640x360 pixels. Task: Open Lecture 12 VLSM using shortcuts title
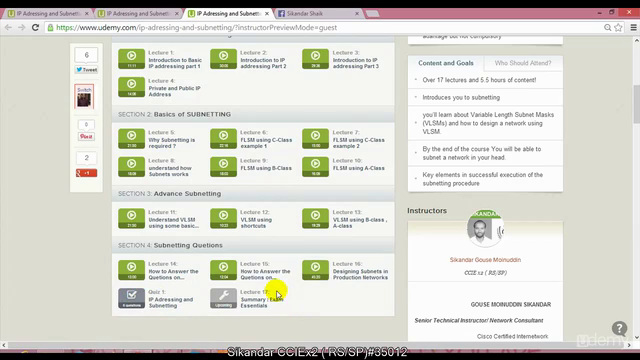[256, 222]
